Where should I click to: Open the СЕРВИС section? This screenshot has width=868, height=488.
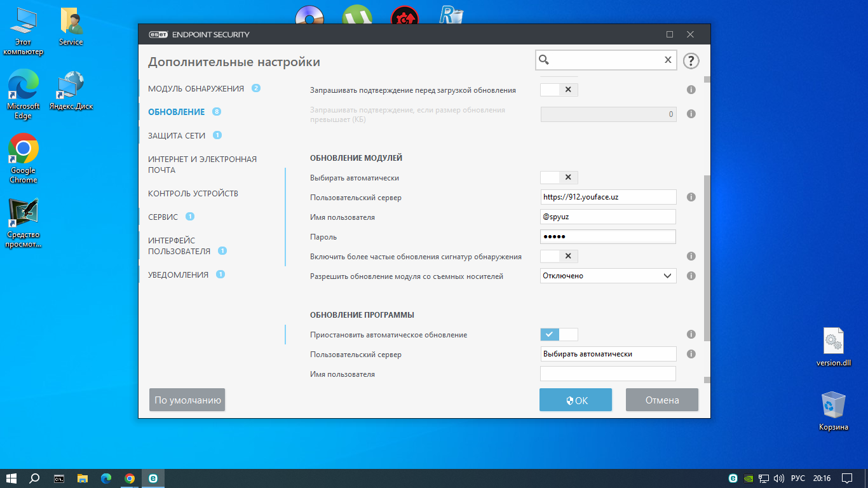point(163,217)
